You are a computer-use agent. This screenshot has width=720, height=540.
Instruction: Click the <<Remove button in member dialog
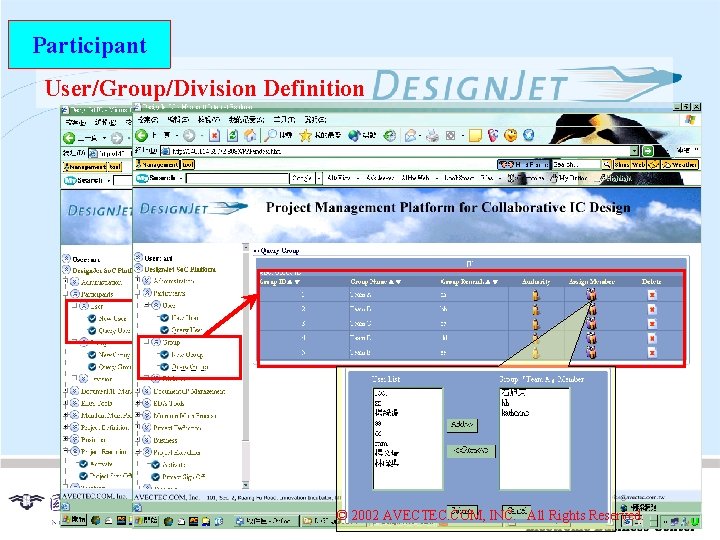(471, 450)
